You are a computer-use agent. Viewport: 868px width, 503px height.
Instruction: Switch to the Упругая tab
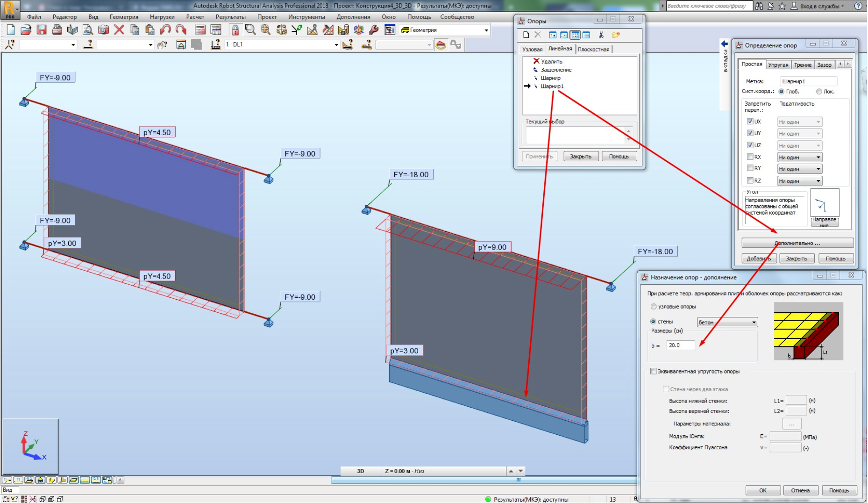coord(778,65)
